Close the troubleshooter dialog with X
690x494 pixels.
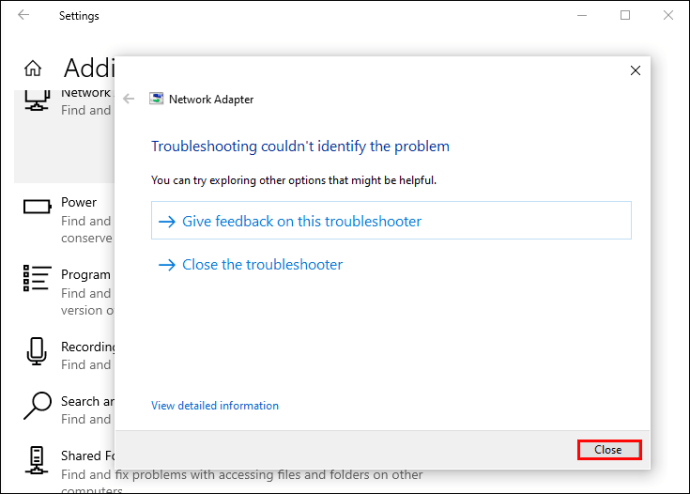(x=635, y=71)
